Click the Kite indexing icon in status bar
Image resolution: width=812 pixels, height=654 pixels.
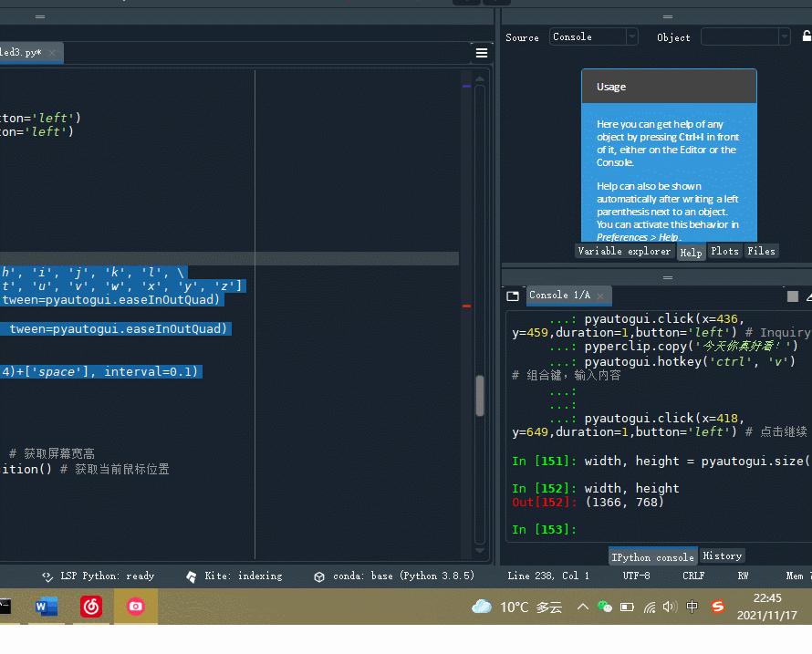point(191,576)
